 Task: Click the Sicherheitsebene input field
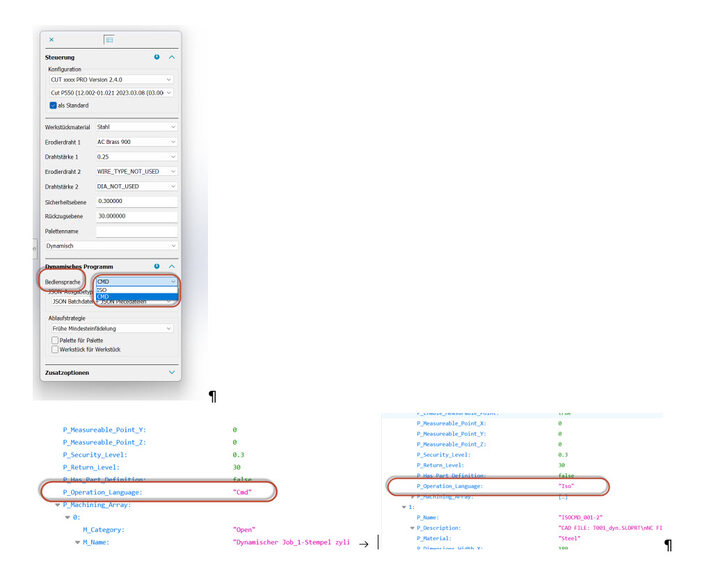(136, 201)
